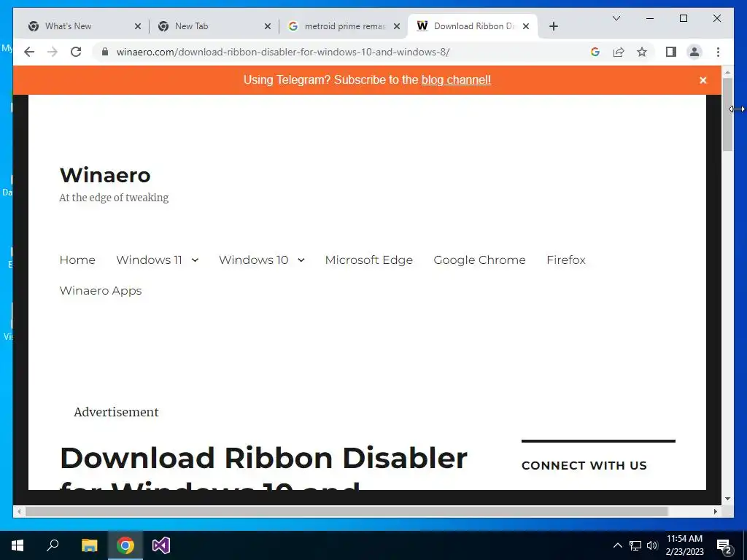747x560 pixels.
Task: Click the address bar URL
Action: coord(282,52)
